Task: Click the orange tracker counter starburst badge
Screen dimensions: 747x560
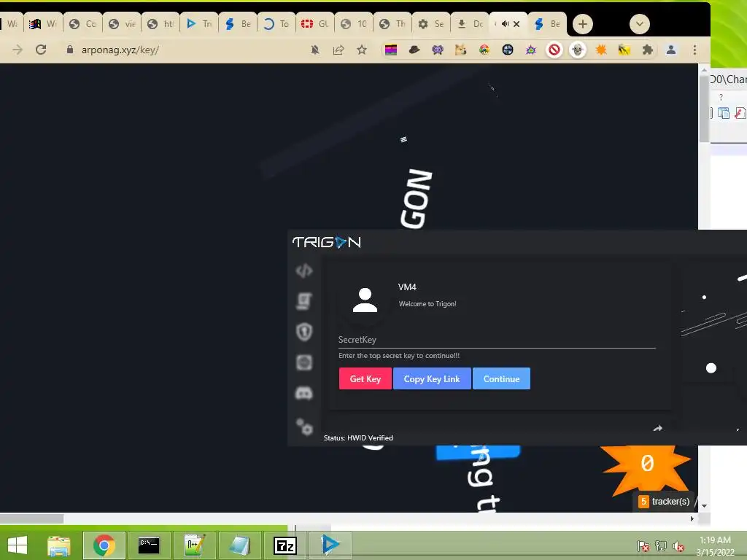Action: pos(646,469)
